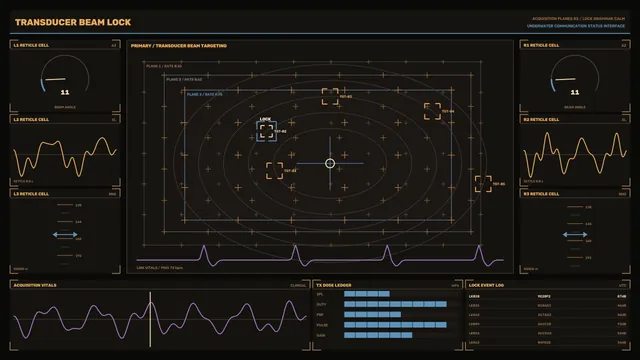Click the TRANSDUCER BEAM LOCK title

tap(73, 22)
